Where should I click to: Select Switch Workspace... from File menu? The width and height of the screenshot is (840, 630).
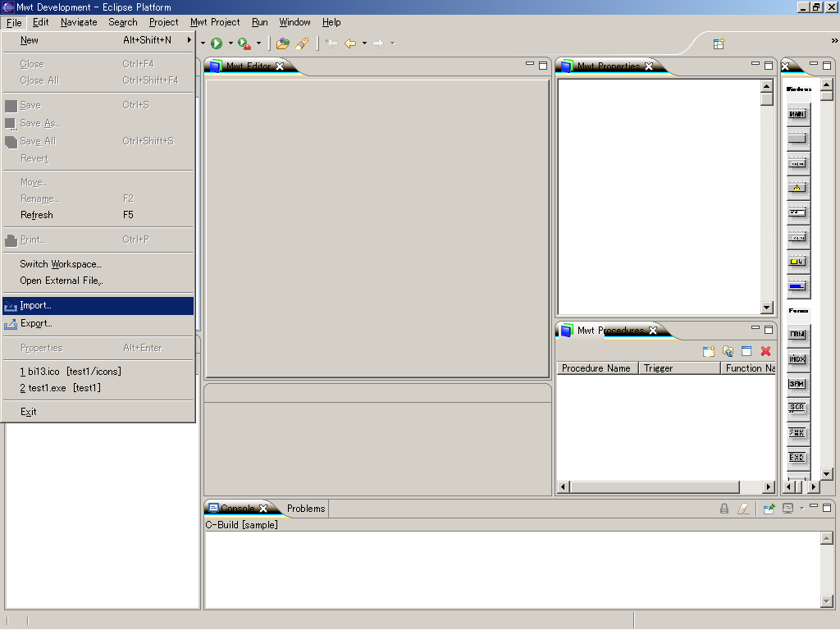pyautogui.click(x=98, y=264)
